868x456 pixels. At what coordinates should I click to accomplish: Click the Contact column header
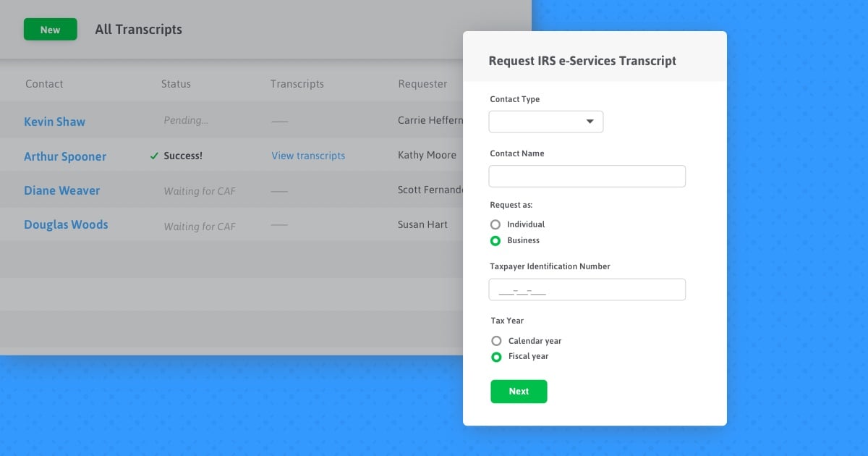click(x=44, y=84)
